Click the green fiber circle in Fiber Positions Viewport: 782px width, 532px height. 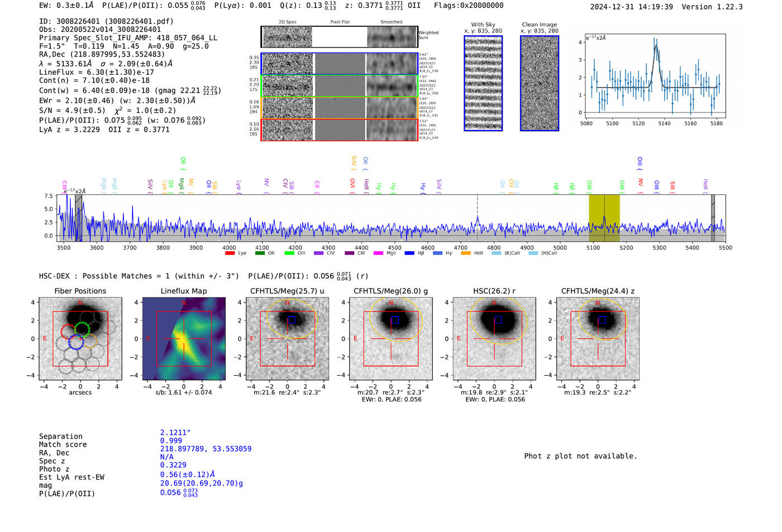pos(82,330)
